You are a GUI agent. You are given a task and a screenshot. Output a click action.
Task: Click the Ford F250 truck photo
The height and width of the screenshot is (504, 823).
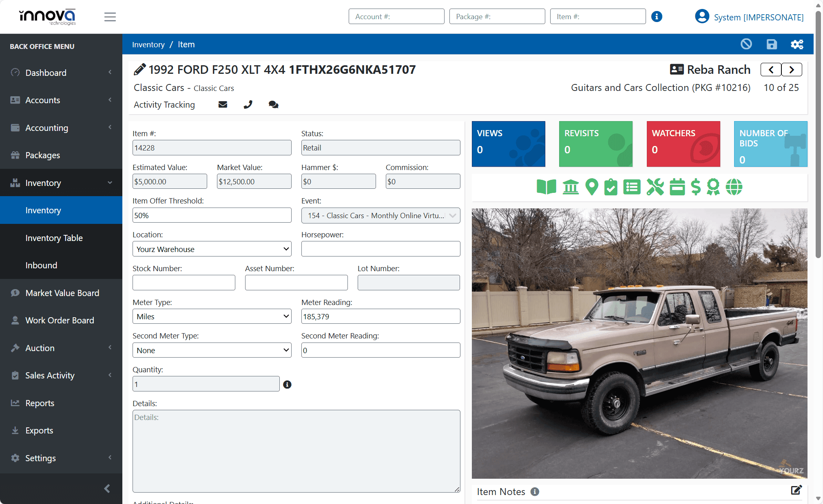[639, 343]
